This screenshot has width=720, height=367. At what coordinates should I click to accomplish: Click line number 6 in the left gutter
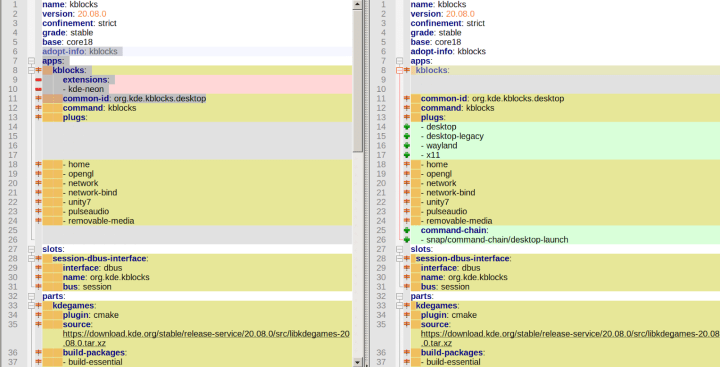click(15, 51)
